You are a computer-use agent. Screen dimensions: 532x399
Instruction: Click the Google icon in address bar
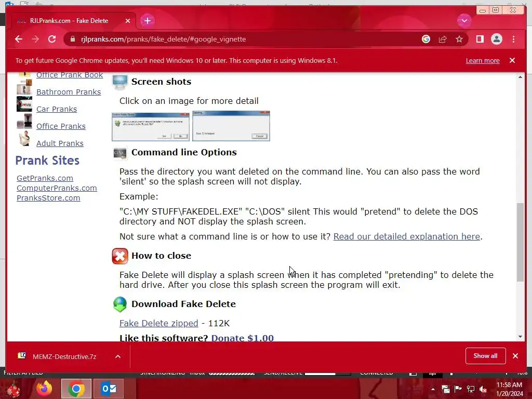click(426, 39)
